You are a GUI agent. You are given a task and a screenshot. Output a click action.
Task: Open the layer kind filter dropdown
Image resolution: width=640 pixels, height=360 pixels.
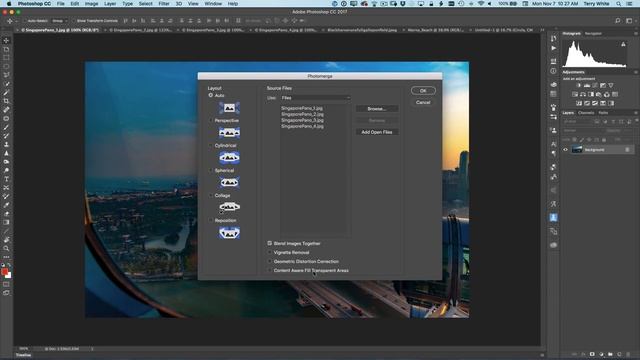pyautogui.click(x=578, y=122)
